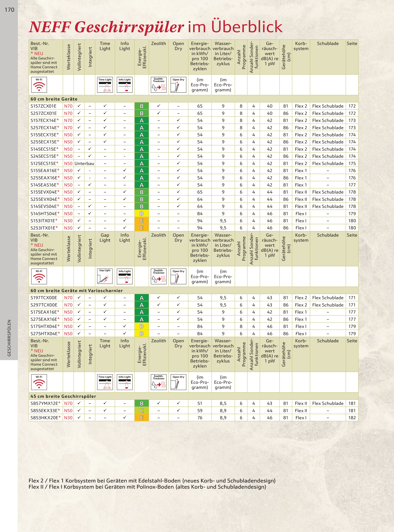Click the Info Light checkmark for S853HKX20E
This screenshot has height=532, width=394.
coord(125,417)
